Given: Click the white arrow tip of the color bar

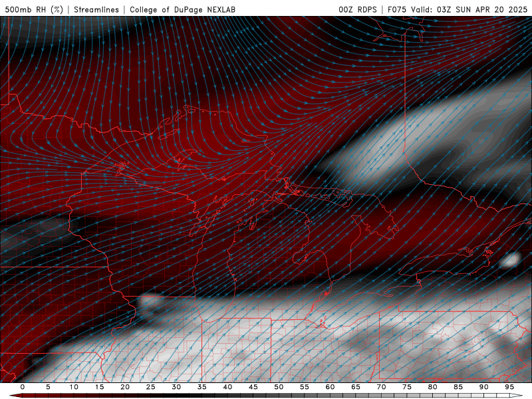Looking at the screenshot, I should point(517,396).
